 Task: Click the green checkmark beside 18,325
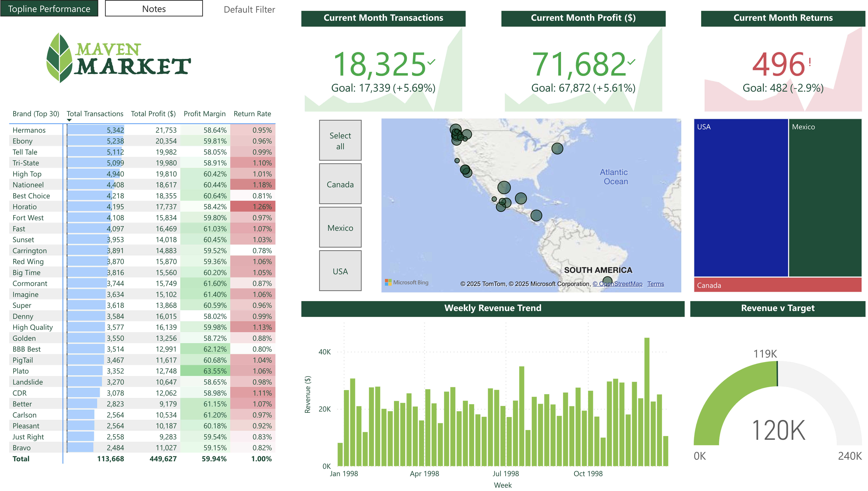point(431,62)
